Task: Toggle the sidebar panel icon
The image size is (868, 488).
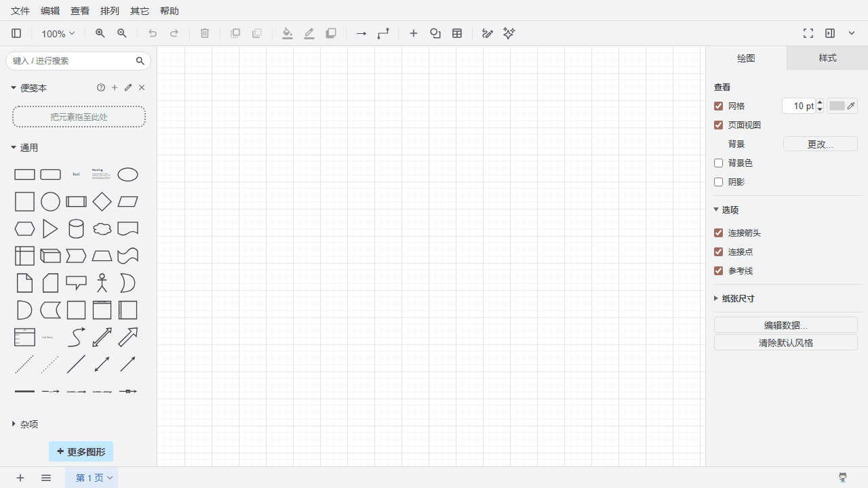Action: click(x=17, y=33)
